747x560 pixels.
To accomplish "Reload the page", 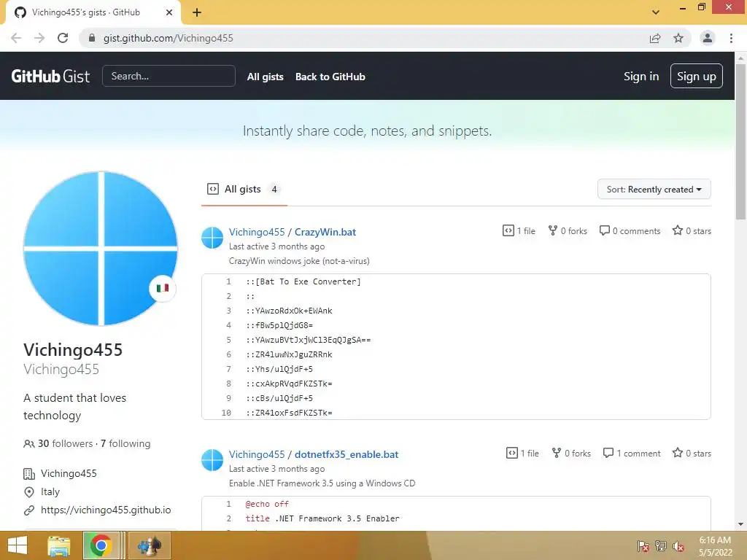I will (63, 38).
